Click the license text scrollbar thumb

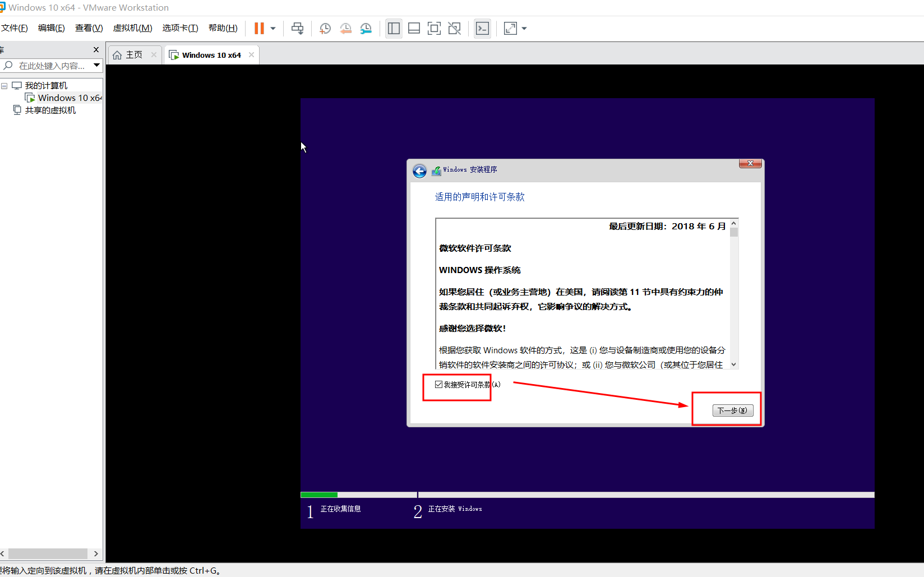point(733,232)
